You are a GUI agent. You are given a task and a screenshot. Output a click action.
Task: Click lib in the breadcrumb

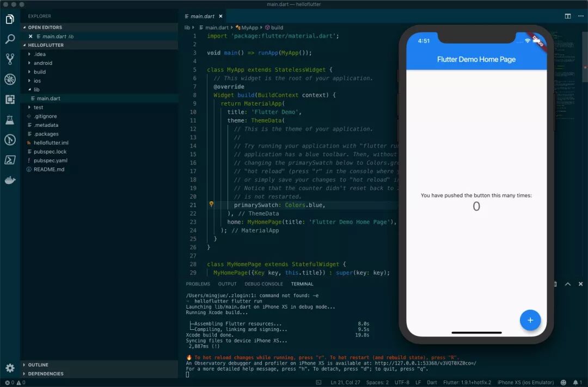pyautogui.click(x=187, y=27)
